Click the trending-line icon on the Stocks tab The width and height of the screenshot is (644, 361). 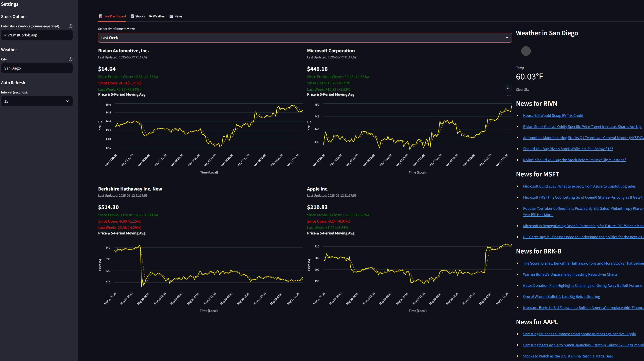tap(132, 16)
